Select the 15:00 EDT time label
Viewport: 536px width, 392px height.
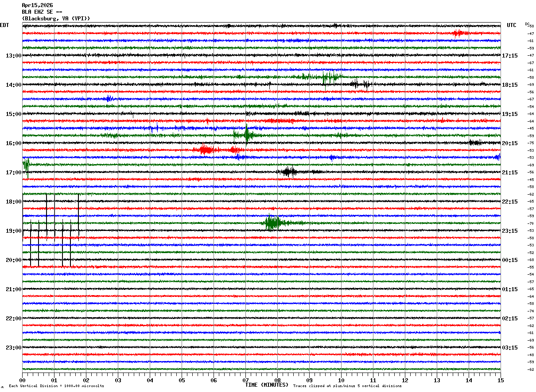tap(14, 114)
